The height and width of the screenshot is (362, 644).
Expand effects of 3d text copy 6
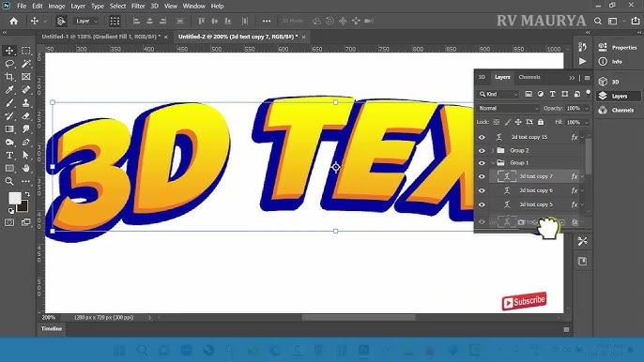click(582, 190)
